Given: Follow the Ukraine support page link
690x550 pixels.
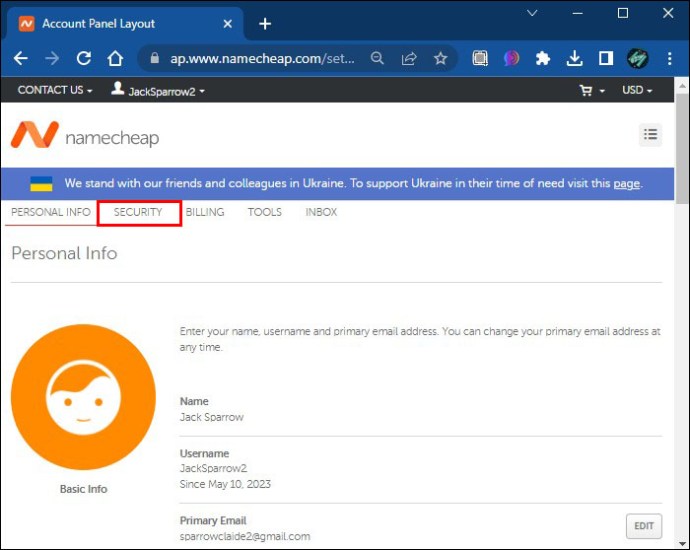Looking at the screenshot, I should pos(626,184).
